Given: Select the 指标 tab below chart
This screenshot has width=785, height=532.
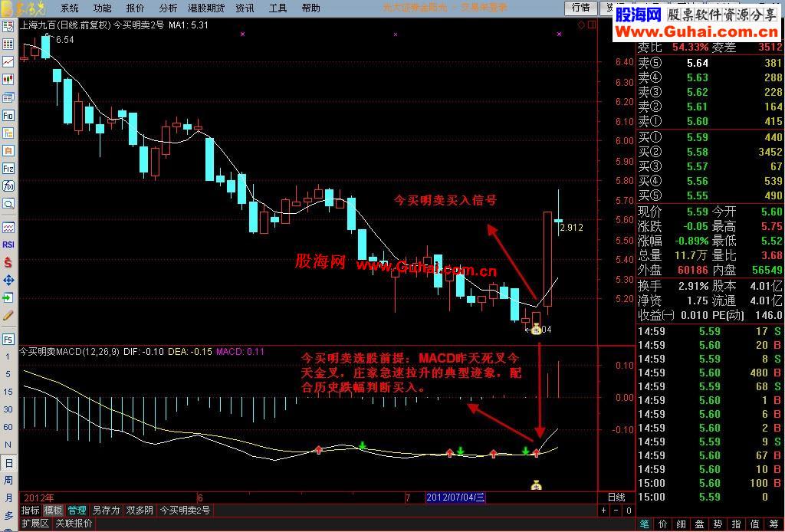Looking at the screenshot, I should [31, 511].
